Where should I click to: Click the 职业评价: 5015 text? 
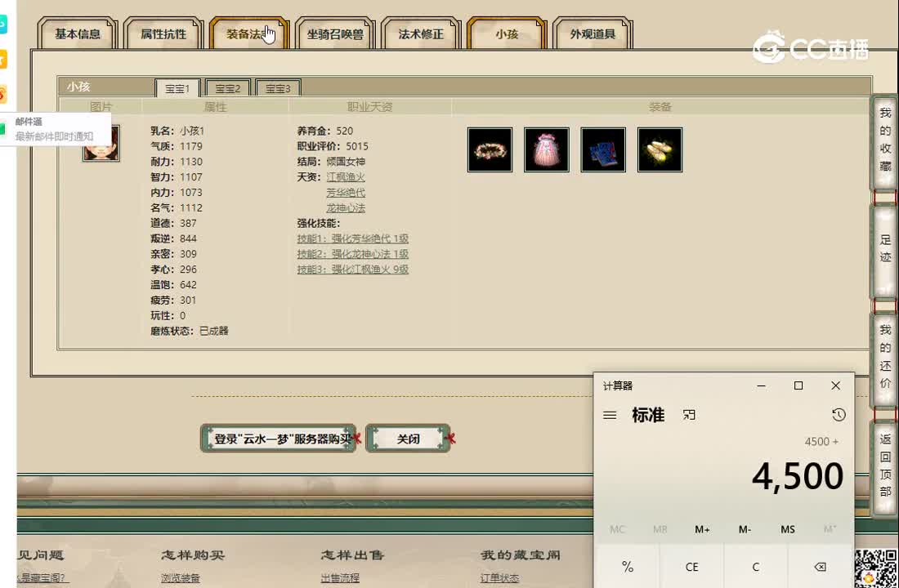click(333, 146)
